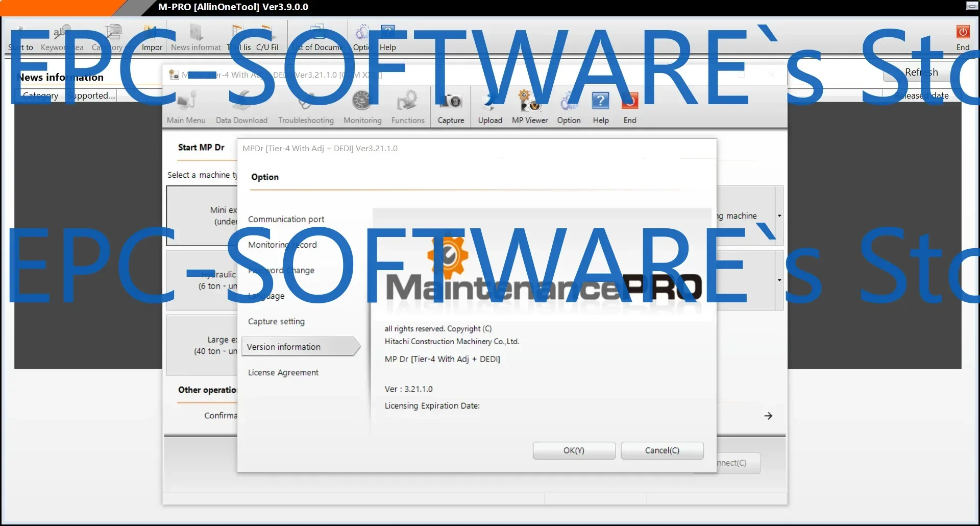Confirm settings with OK(Y)

[x=573, y=450]
